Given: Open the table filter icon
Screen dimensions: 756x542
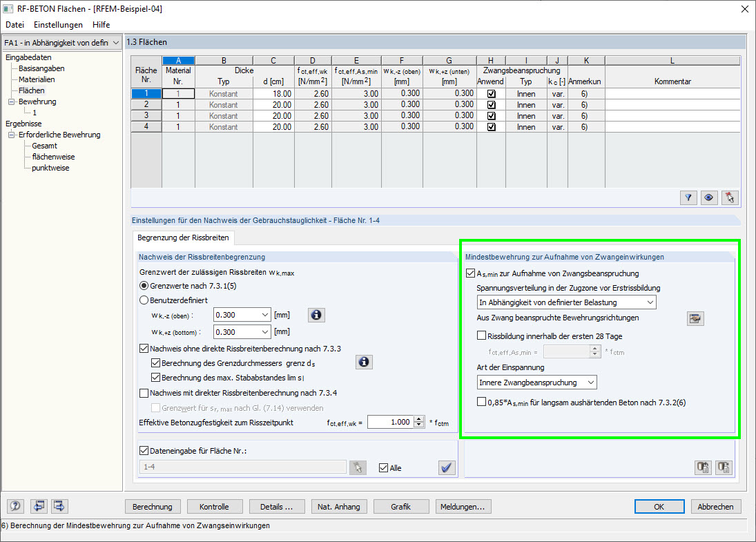Looking at the screenshot, I should (x=688, y=197).
